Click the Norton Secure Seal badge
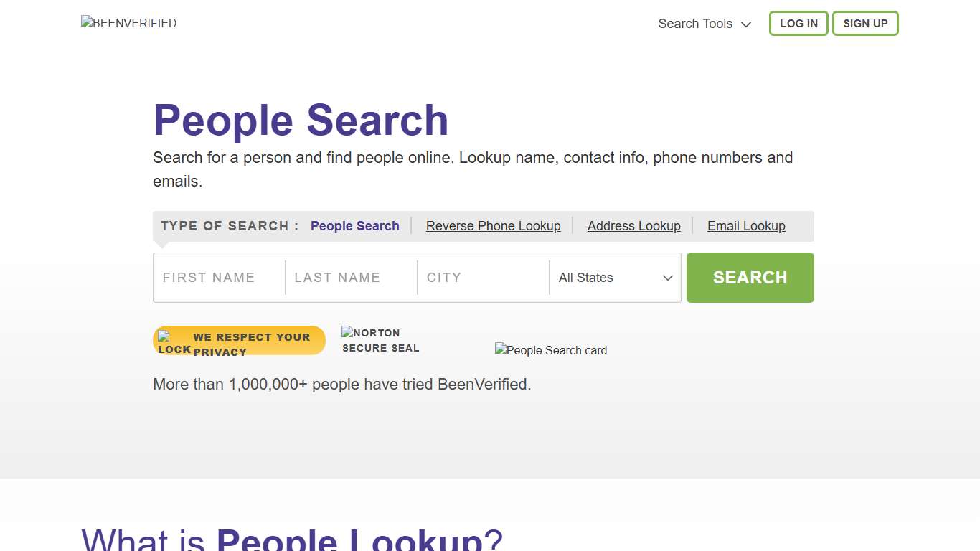Image resolution: width=980 pixels, height=551 pixels. tap(380, 340)
